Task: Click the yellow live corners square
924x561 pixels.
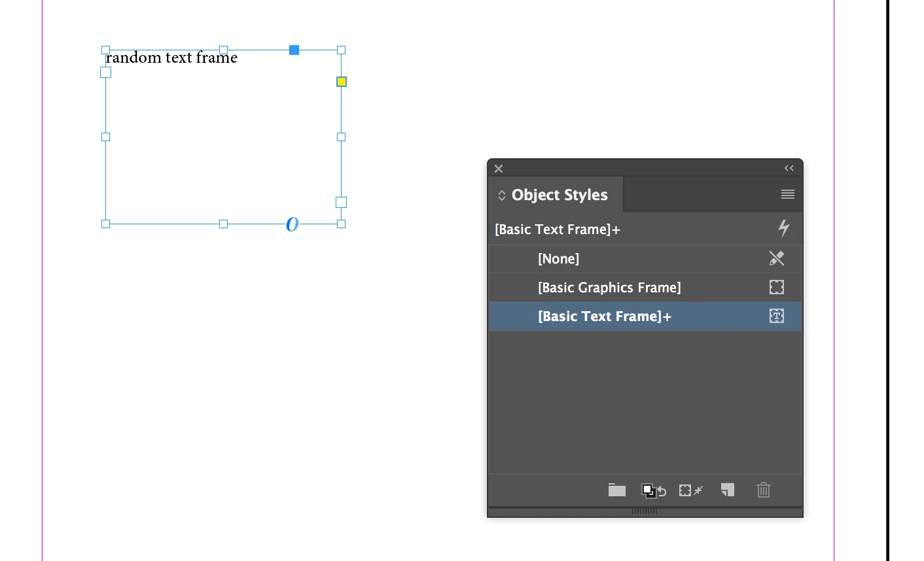Action: pyautogui.click(x=342, y=82)
